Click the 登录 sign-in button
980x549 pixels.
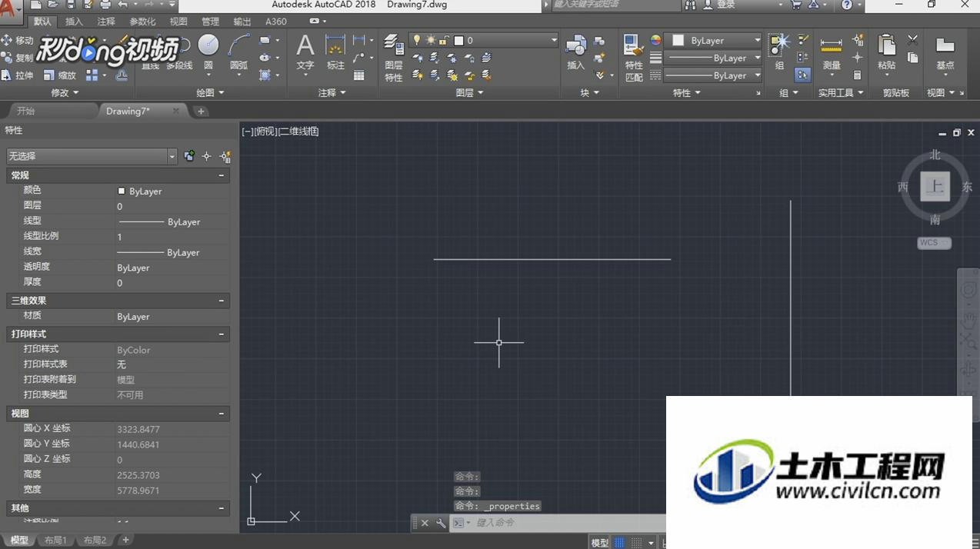point(718,5)
